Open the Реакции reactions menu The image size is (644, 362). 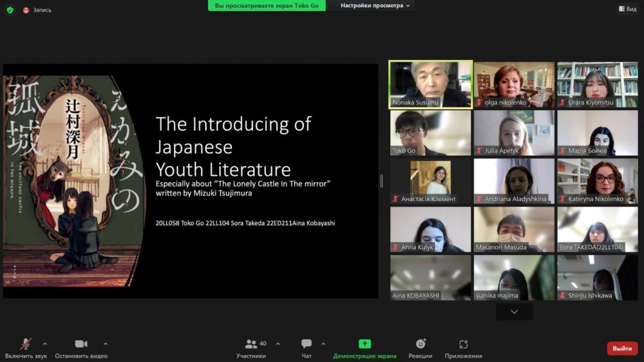[421, 348]
